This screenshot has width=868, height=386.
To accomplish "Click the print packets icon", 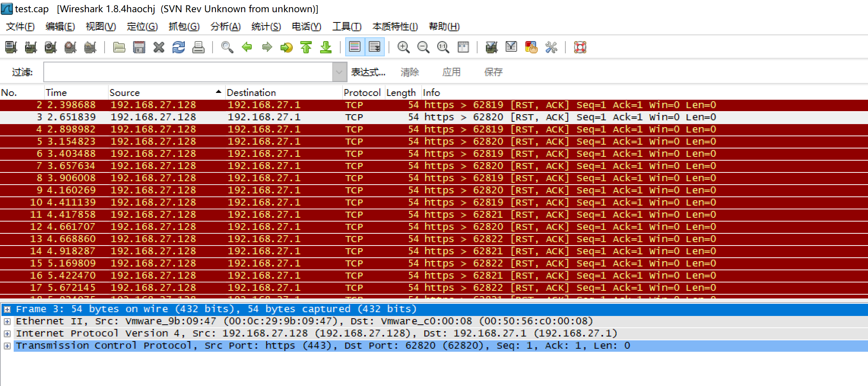I will (x=198, y=47).
